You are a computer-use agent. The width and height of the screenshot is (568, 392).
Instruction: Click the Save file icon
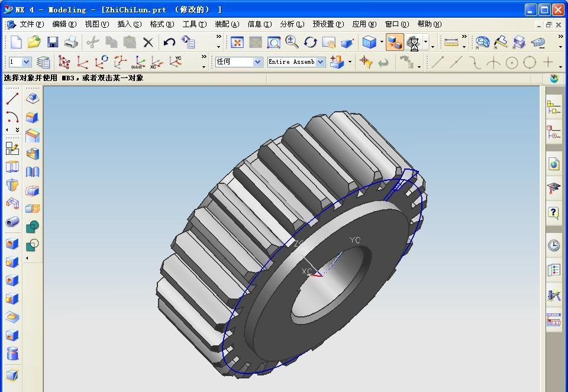53,42
